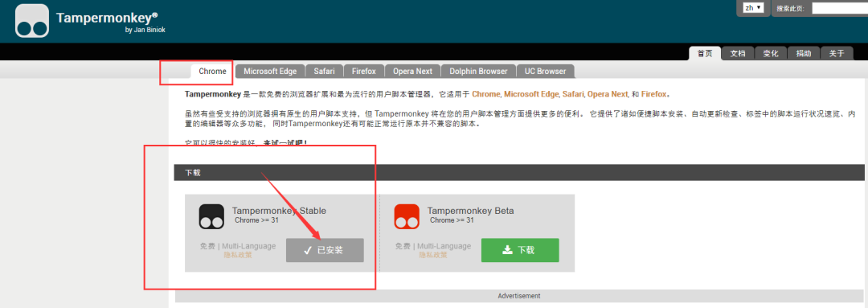
Task: Click the 下载 section header bar
Action: pos(518,172)
